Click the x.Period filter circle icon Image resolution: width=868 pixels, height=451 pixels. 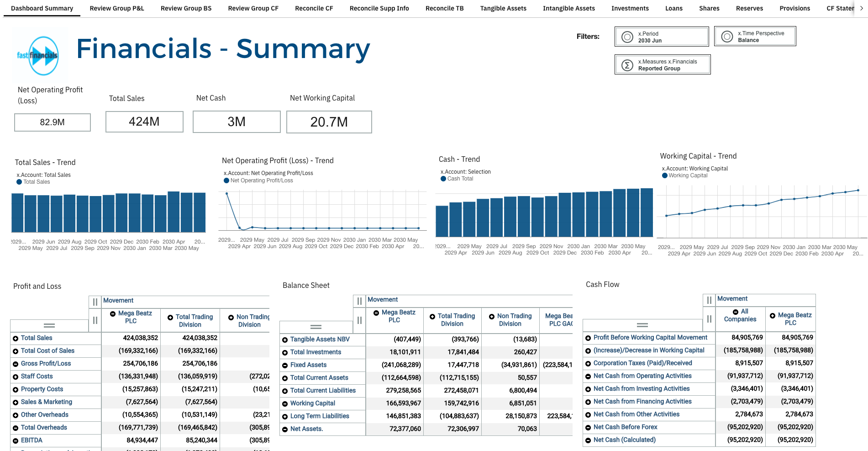pos(627,37)
